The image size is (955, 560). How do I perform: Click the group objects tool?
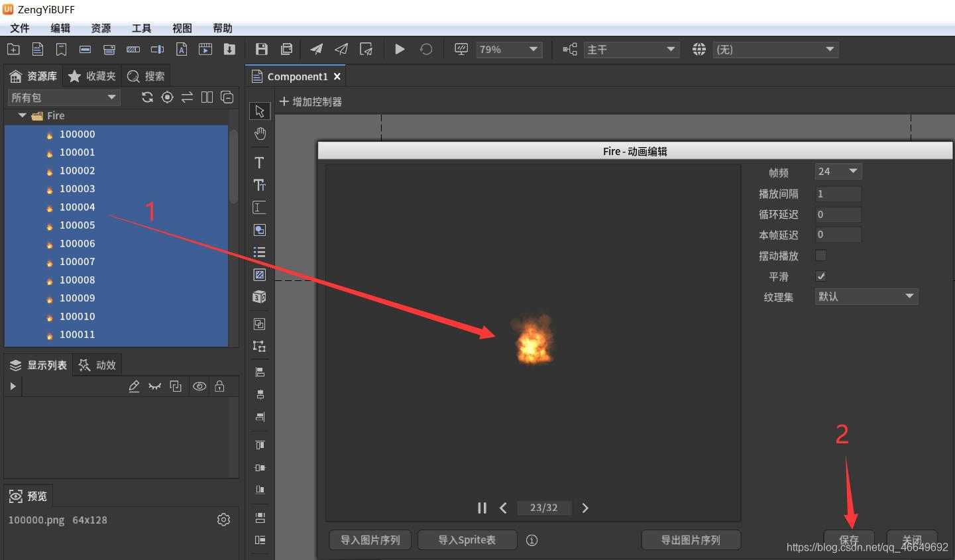260,324
